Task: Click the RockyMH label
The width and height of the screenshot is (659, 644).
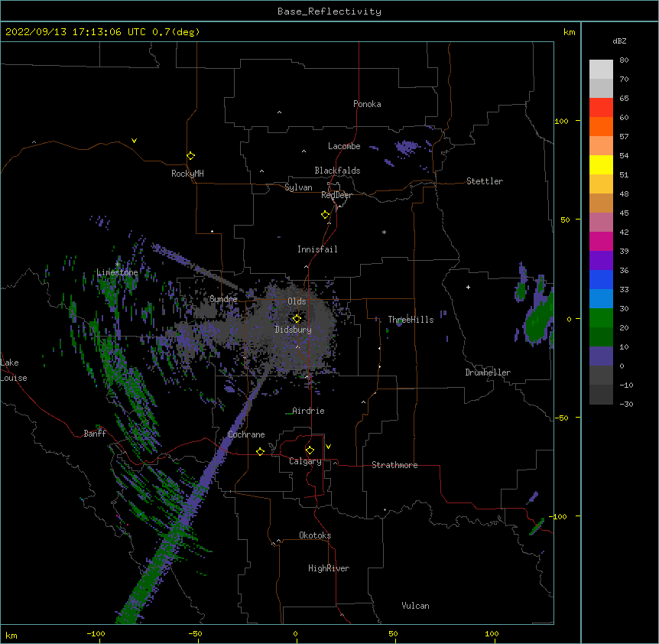Action: [x=187, y=174]
